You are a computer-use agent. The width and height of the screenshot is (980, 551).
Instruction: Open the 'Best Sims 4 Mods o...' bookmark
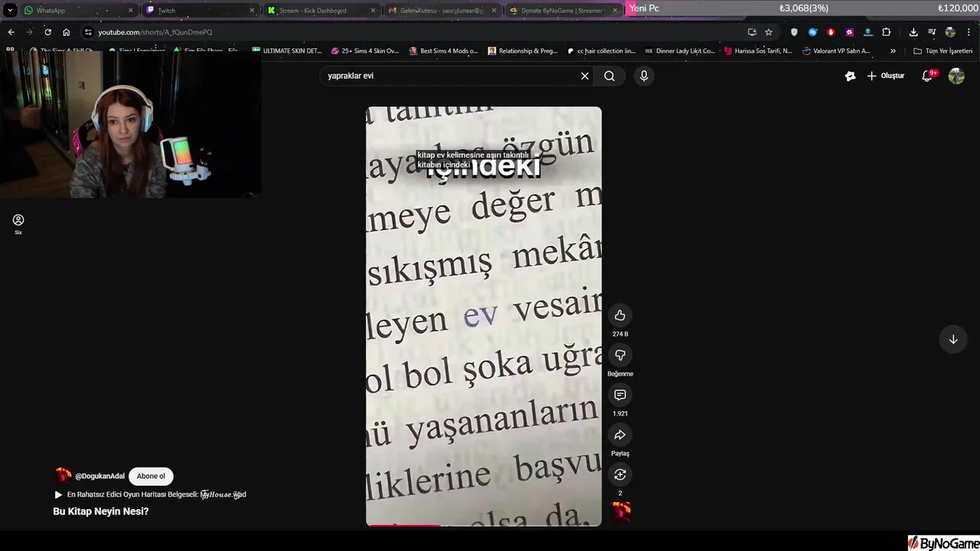pyautogui.click(x=444, y=51)
